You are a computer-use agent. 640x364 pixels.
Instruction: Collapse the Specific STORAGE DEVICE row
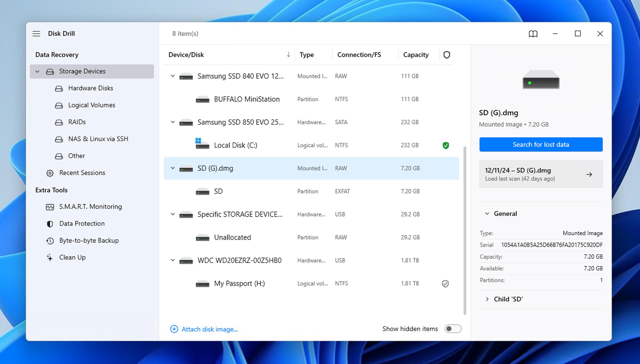click(x=172, y=214)
